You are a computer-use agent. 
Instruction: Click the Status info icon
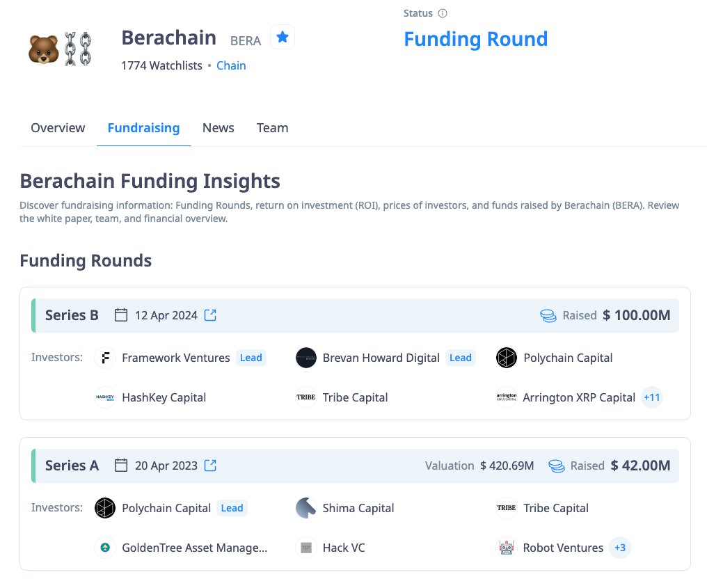coord(443,13)
